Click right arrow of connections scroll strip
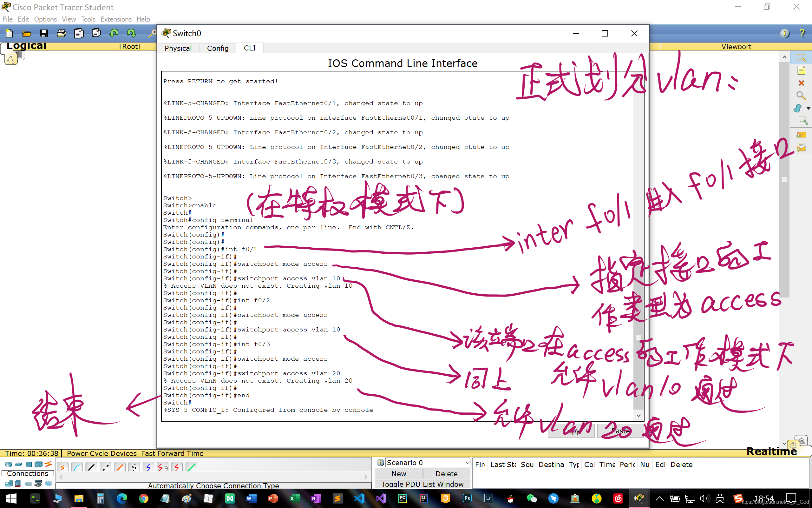 tap(366, 477)
